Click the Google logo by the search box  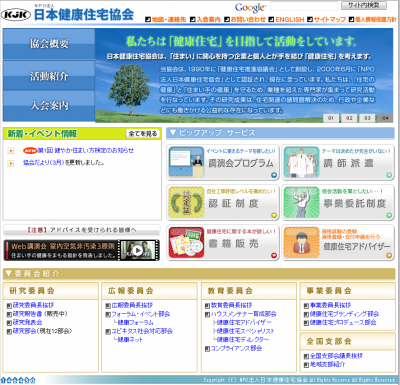tap(250, 7)
